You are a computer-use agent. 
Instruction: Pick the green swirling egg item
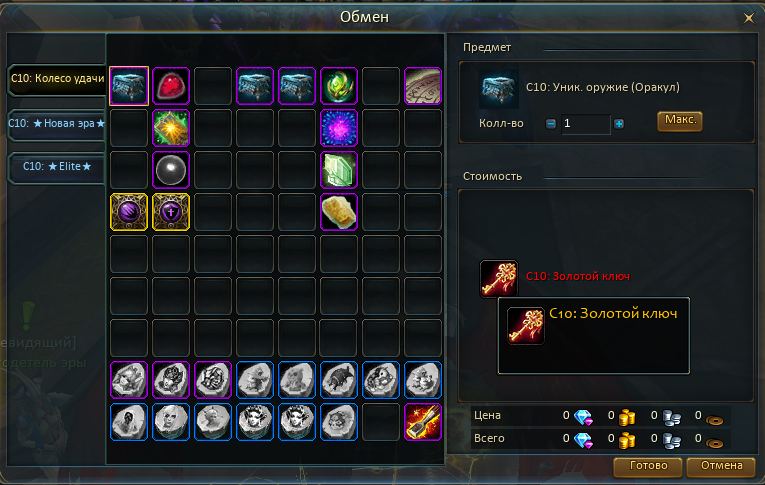(339, 86)
